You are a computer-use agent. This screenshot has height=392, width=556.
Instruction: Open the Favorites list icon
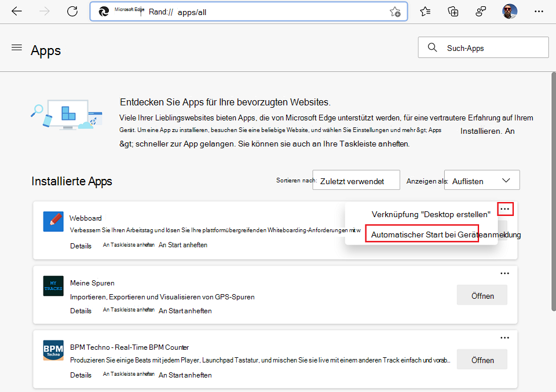point(425,12)
